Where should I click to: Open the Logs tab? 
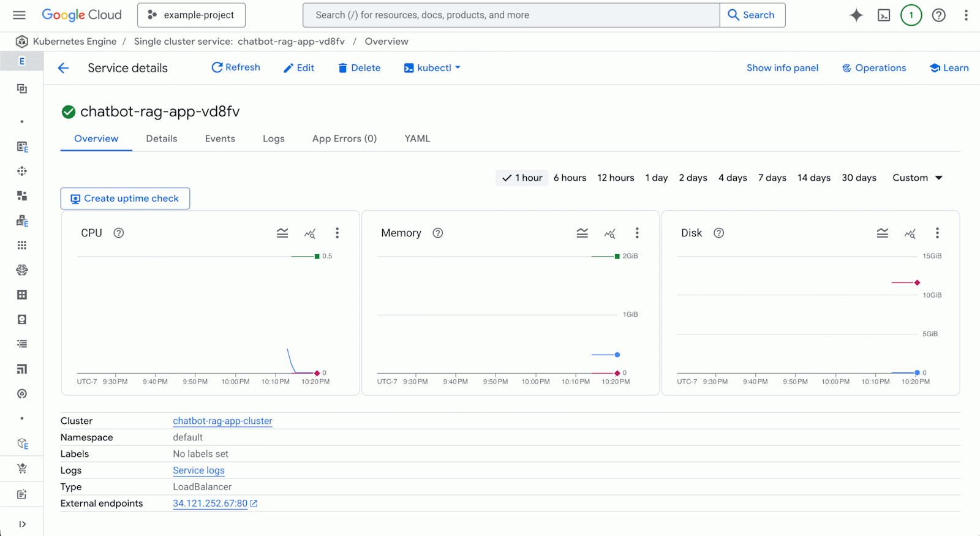[274, 139]
